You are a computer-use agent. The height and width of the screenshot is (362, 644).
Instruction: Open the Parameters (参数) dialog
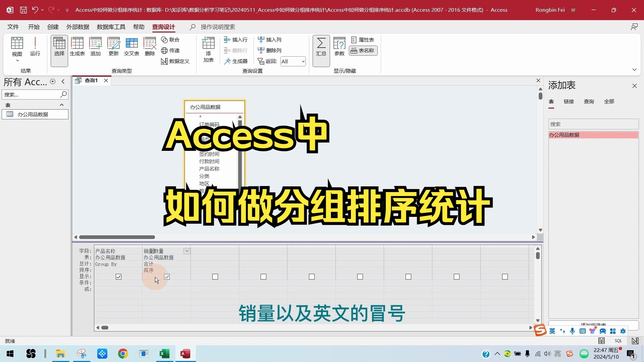click(x=339, y=47)
